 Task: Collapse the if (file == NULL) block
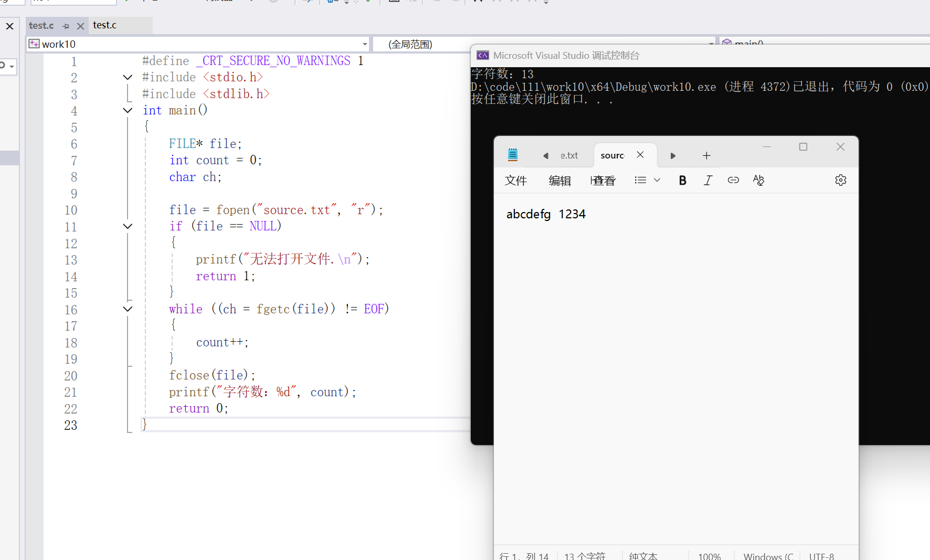pyautogui.click(x=128, y=226)
